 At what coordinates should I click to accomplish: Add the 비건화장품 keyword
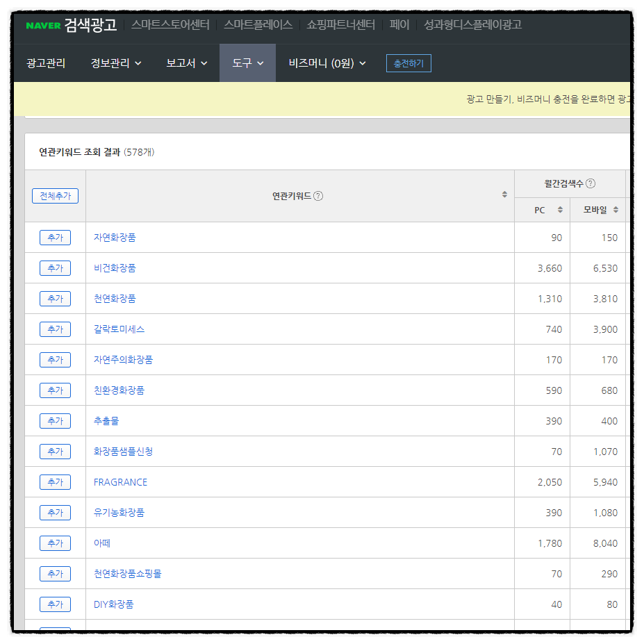[55, 268]
